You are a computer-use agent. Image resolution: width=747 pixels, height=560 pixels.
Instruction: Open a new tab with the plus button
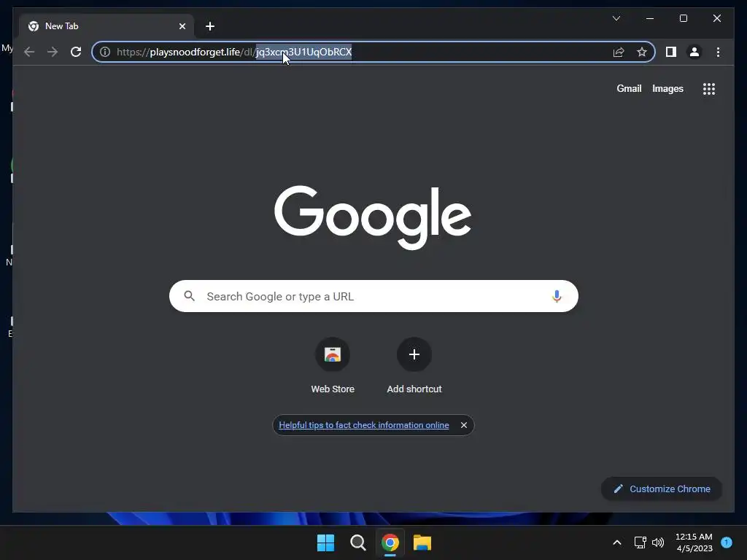[209, 26]
